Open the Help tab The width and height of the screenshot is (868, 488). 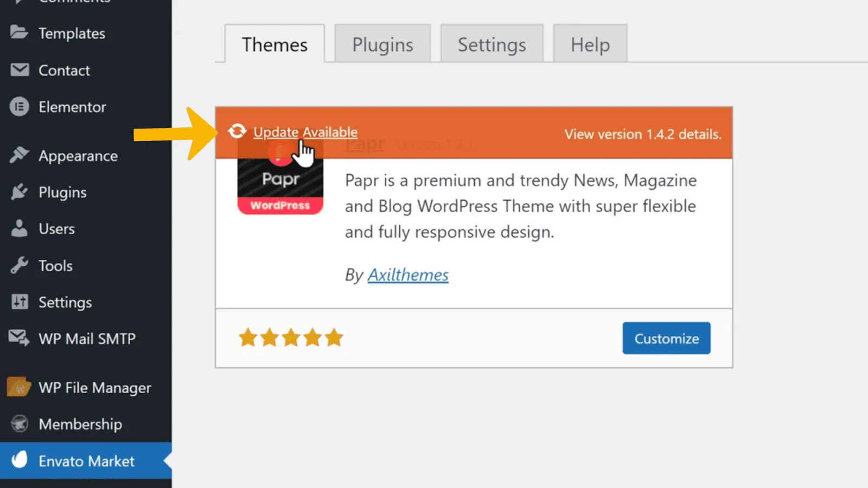tap(590, 44)
